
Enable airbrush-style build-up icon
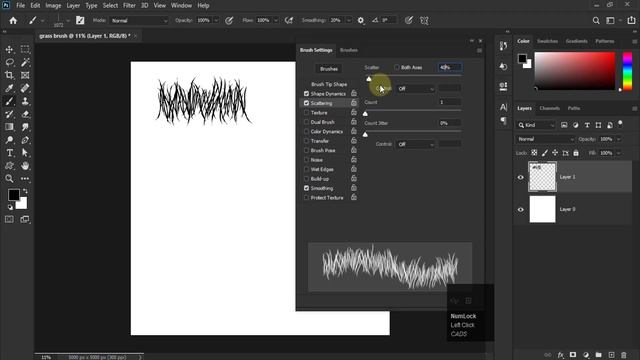point(289,20)
